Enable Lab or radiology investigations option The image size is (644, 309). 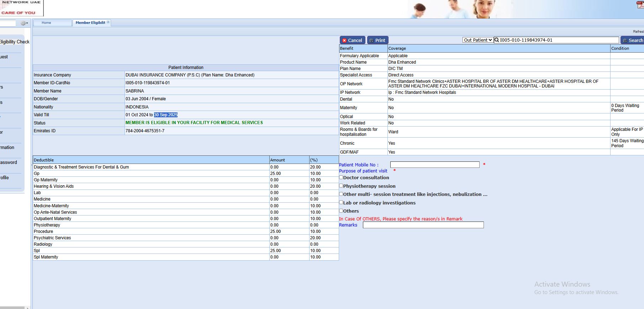341,202
